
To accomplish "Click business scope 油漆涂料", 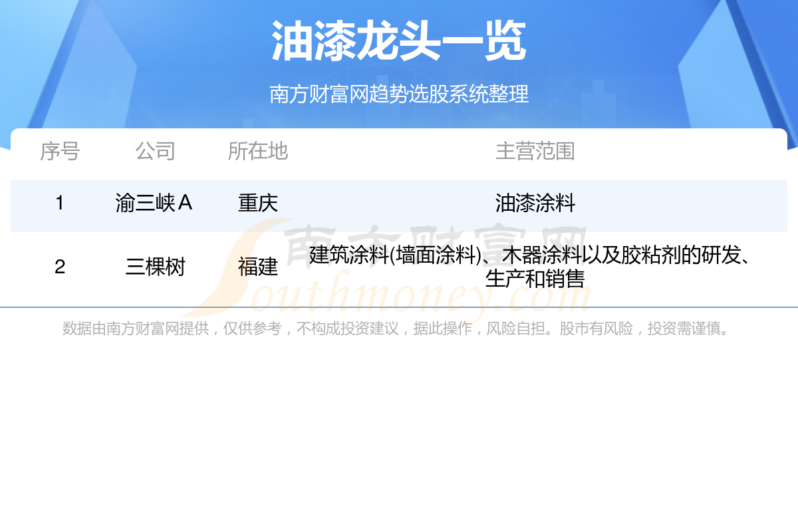I will click(x=535, y=203).
